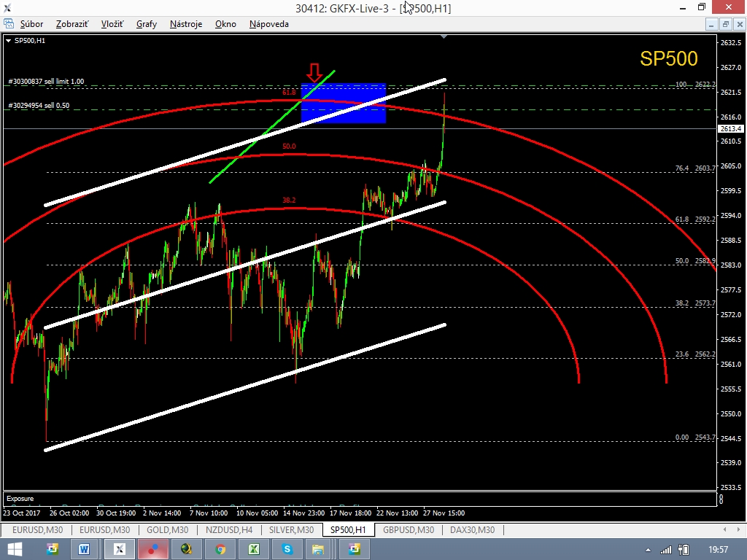The image size is (747, 560).
Task: Click the Fibonacci 0.00 level 2543.7 label
Action: 695,437
